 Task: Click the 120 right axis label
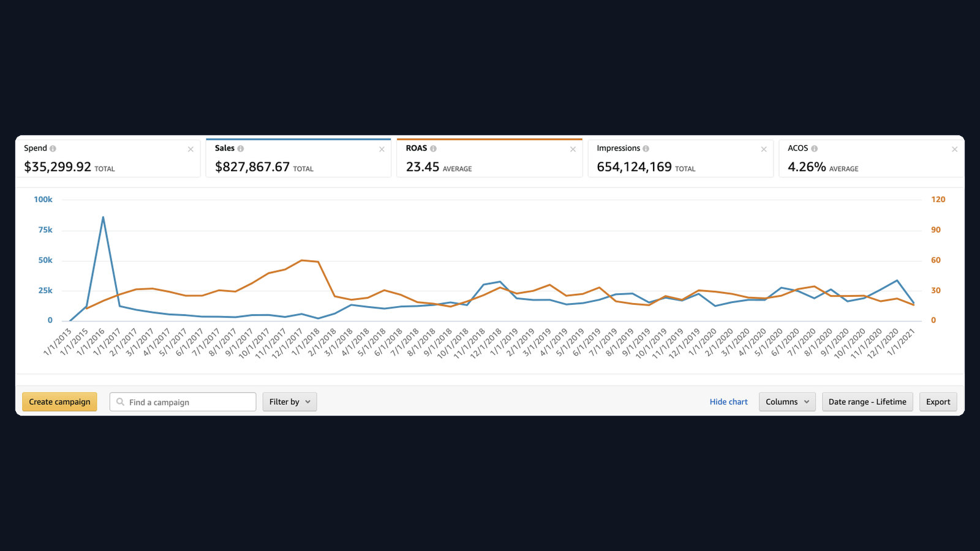938,200
